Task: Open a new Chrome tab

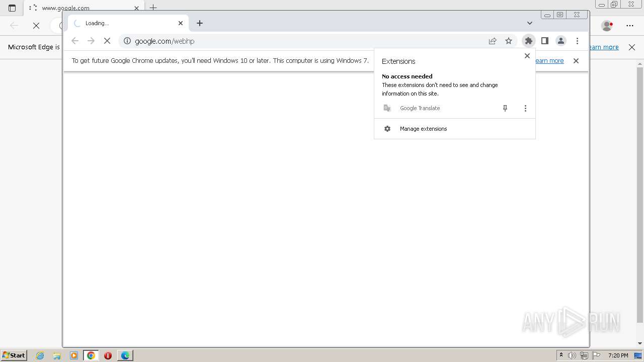Action: pyautogui.click(x=200, y=23)
